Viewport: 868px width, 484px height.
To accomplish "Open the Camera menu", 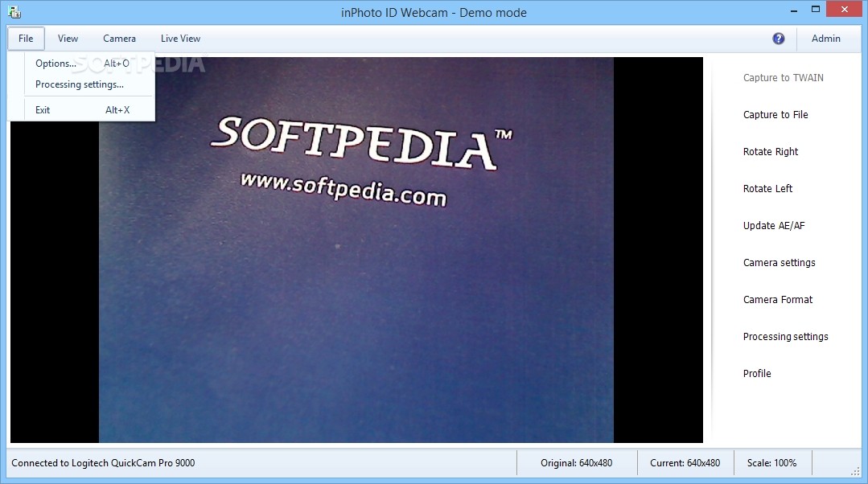I will (119, 38).
